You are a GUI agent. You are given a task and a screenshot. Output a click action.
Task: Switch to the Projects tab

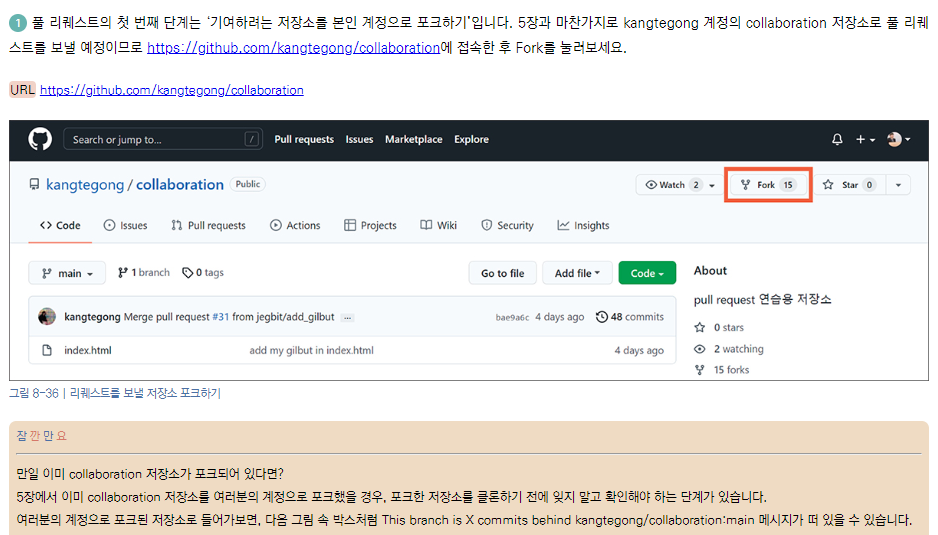tap(370, 226)
